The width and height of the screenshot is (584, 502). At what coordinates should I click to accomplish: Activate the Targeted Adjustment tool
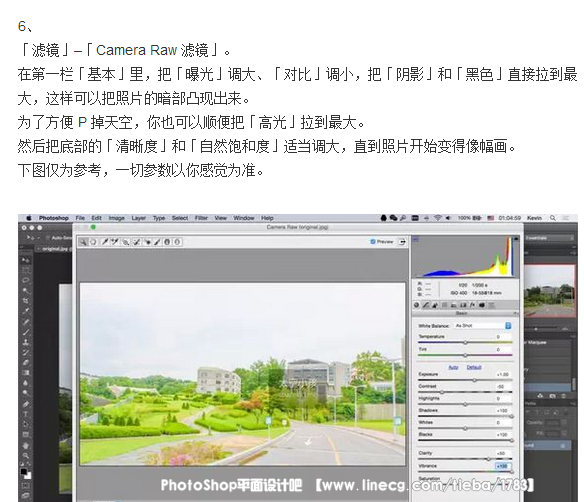(126, 242)
